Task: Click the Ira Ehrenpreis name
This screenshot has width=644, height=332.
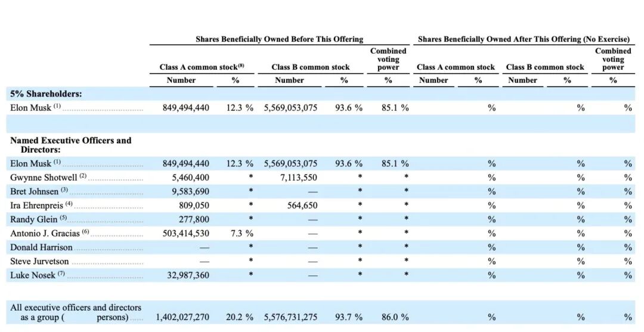Action: 36,206
